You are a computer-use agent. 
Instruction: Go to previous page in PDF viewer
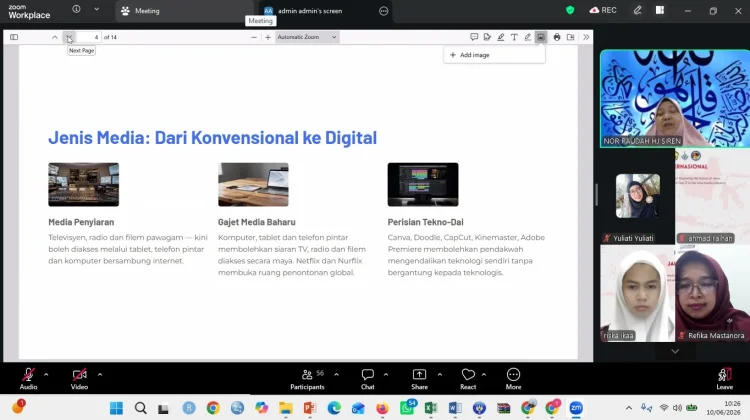pyautogui.click(x=55, y=37)
